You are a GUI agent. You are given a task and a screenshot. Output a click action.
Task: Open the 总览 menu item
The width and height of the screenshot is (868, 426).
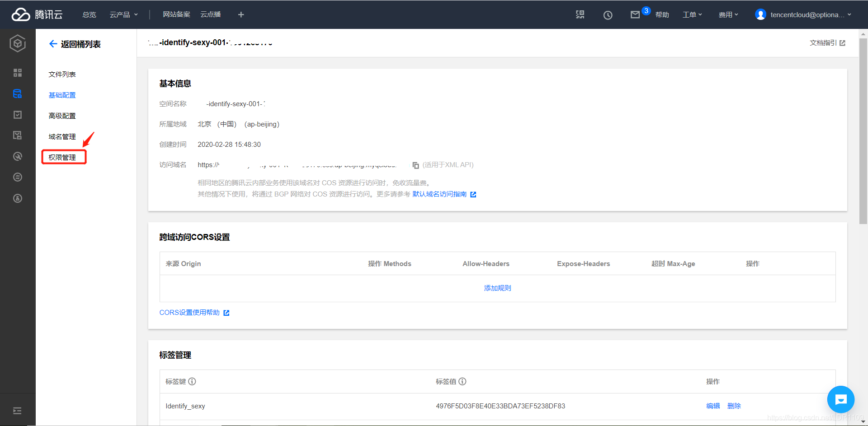coord(89,14)
